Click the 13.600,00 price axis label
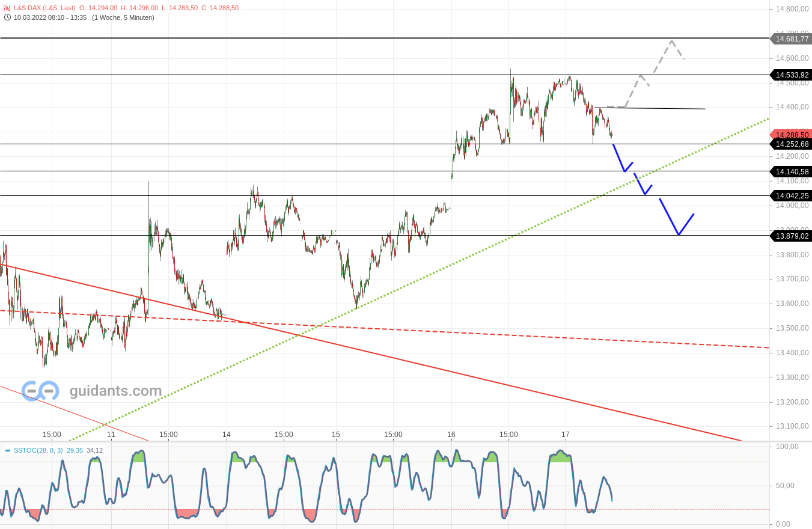This screenshot has width=812, height=529. [x=792, y=304]
